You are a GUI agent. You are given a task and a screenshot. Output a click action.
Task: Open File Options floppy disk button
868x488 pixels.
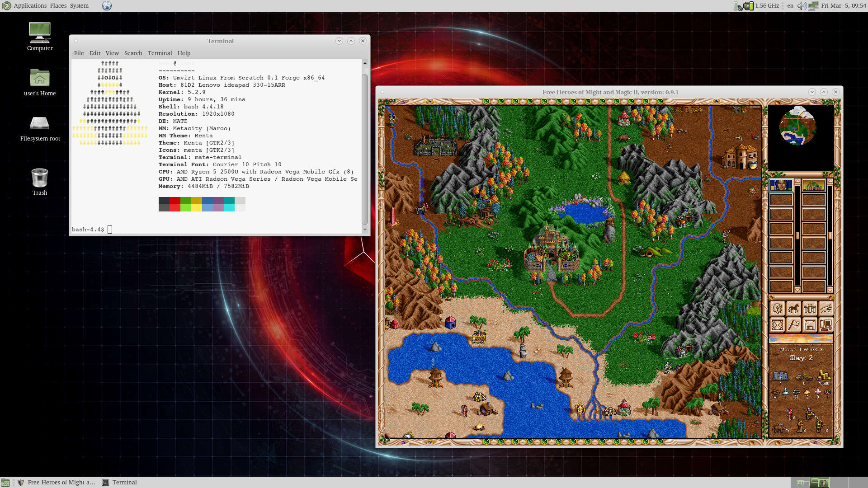[x=810, y=325]
